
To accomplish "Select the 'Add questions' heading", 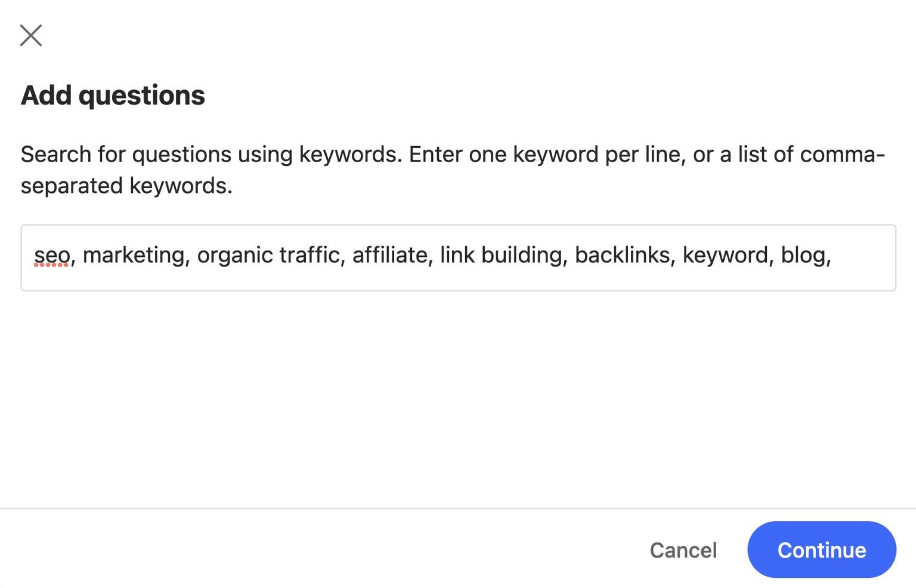I will (x=113, y=94).
